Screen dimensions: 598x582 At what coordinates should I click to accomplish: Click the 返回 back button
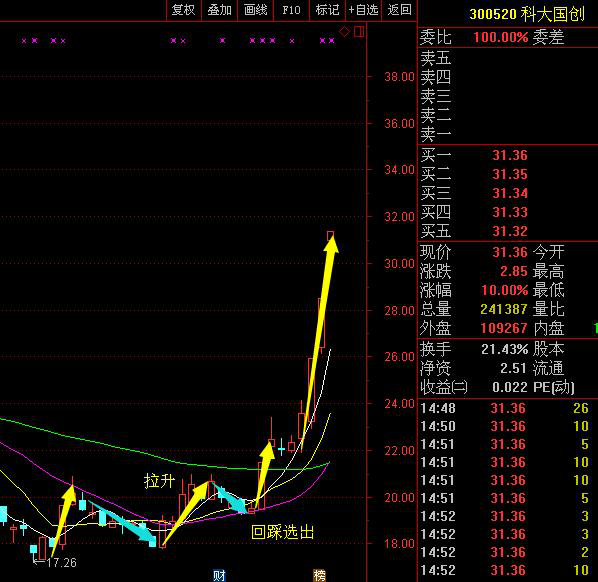(399, 10)
